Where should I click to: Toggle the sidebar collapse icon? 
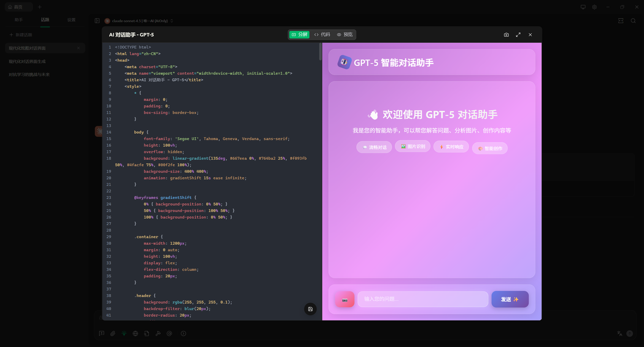pyautogui.click(x=97, y=21)
